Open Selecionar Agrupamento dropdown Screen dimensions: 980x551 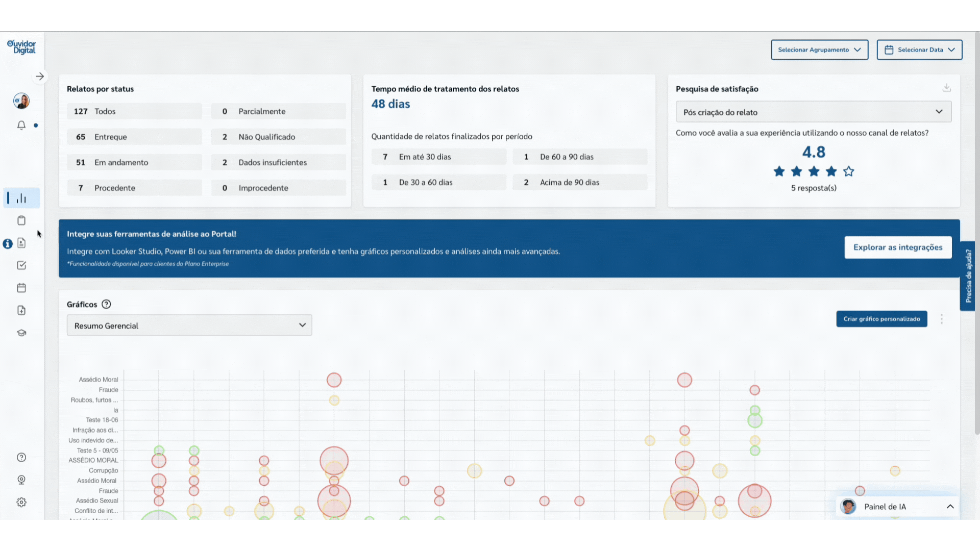(x=819, y=49)
